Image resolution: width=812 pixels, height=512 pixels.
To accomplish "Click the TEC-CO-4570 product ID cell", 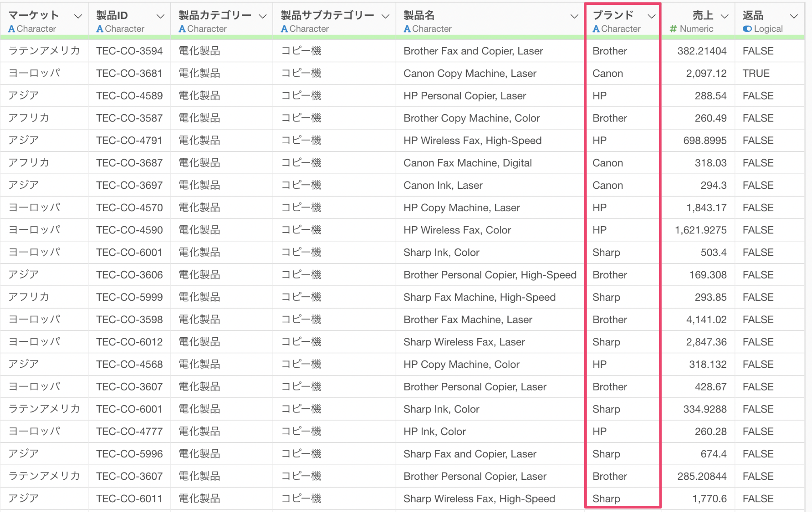I will (x=129, y=208).
